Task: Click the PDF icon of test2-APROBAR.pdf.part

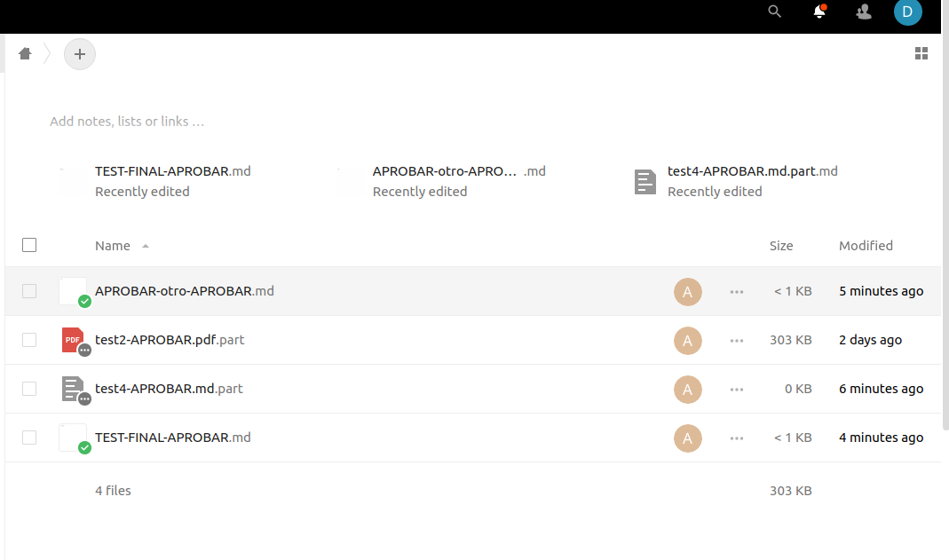Action: pyautogui.click(x=74, y=340)
